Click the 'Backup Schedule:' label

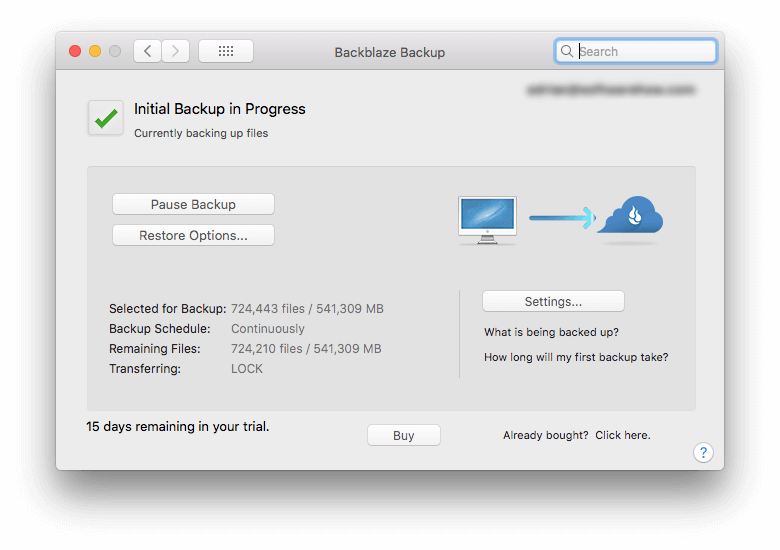click(x=160, y=329)
